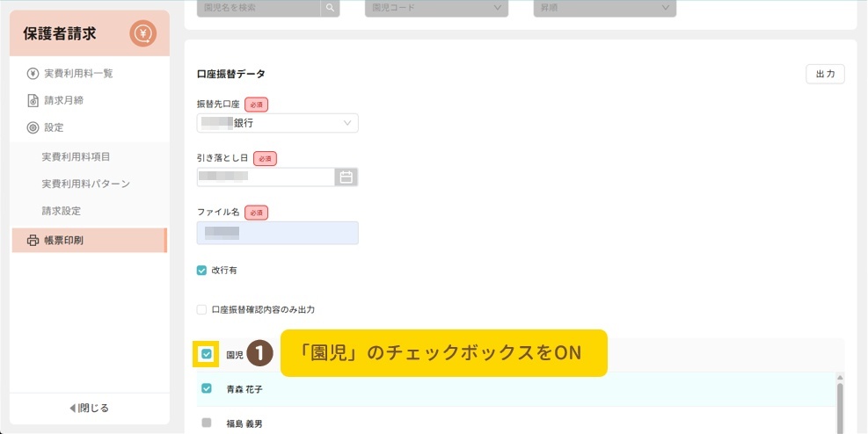Click the document icon for 請求月締
Image resolution: width=868 pixels, height=434 pixels.
(33, 100)
